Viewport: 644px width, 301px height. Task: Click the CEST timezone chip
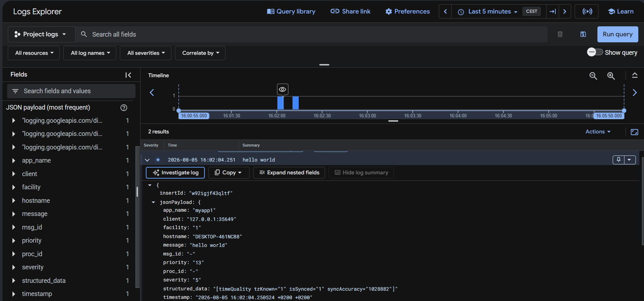coord(532,11)
